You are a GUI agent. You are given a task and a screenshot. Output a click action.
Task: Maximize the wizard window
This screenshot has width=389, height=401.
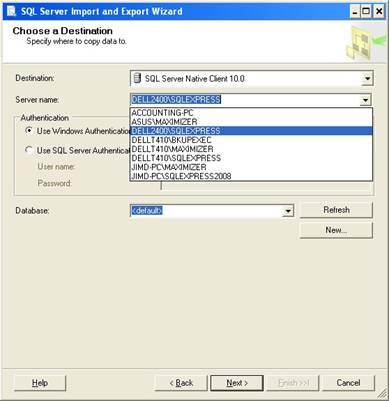(366, 12)
